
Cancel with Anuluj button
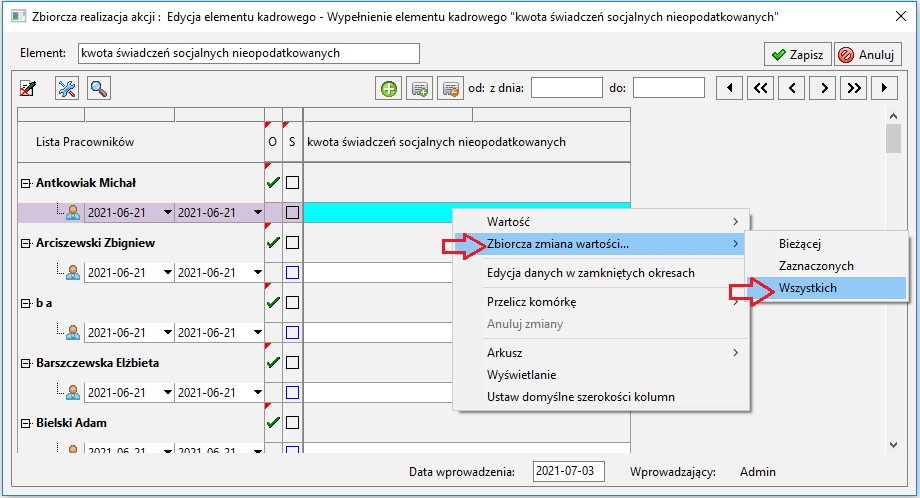[x=868, y=55]
